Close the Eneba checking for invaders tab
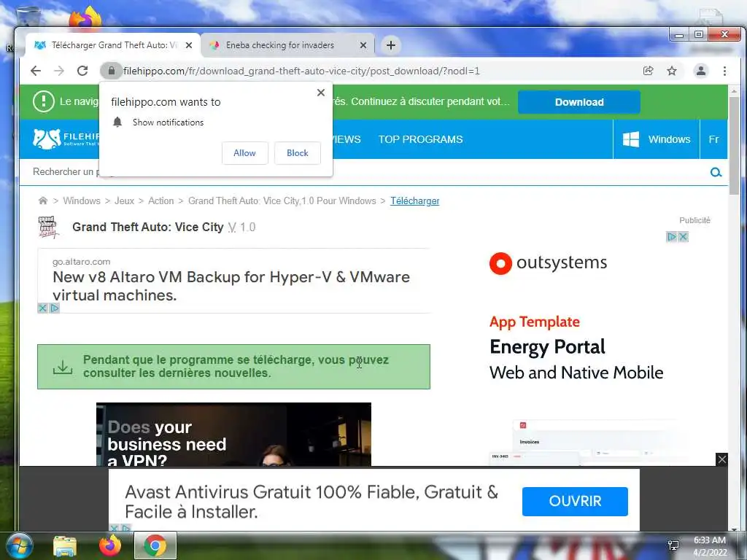The height and width of the screenshot is (560, 747). pos(363,45)
